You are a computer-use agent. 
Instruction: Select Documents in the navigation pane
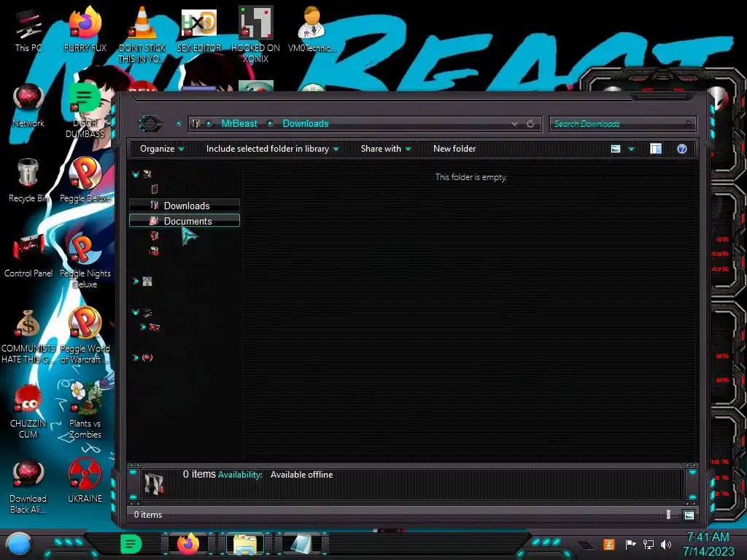(185, 220)
